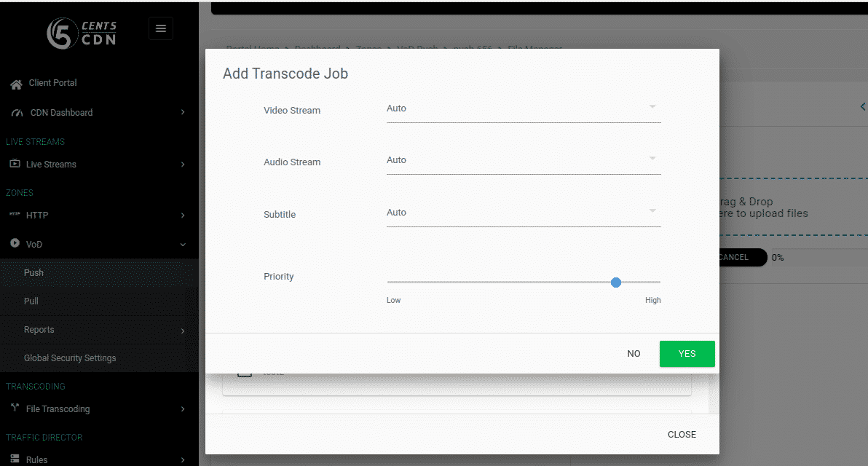Click the 0% upload progress text
The image size is (868, 466).
tap(777, 257)
